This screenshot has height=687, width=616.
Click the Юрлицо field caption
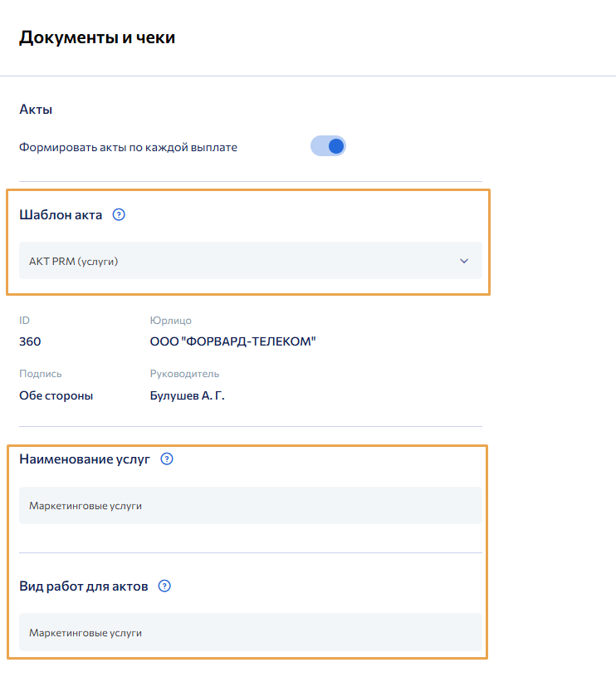tap(171, 321)
